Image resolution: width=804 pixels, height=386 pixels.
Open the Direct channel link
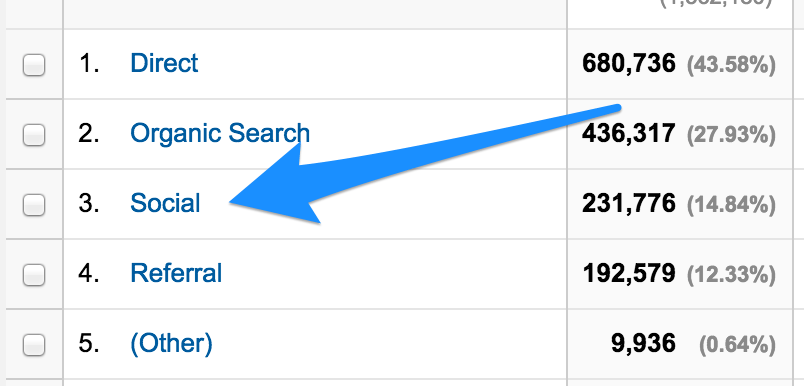(164, 63)
